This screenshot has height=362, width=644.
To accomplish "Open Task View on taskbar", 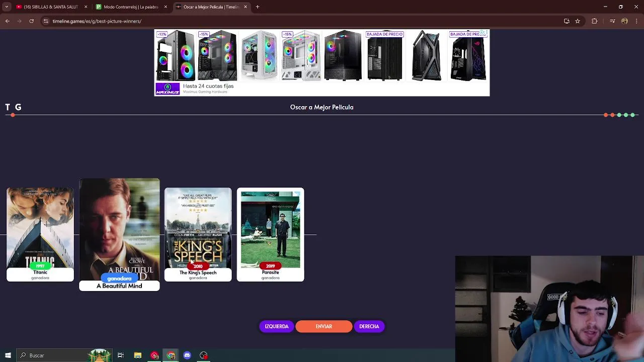I will [121, 355].
